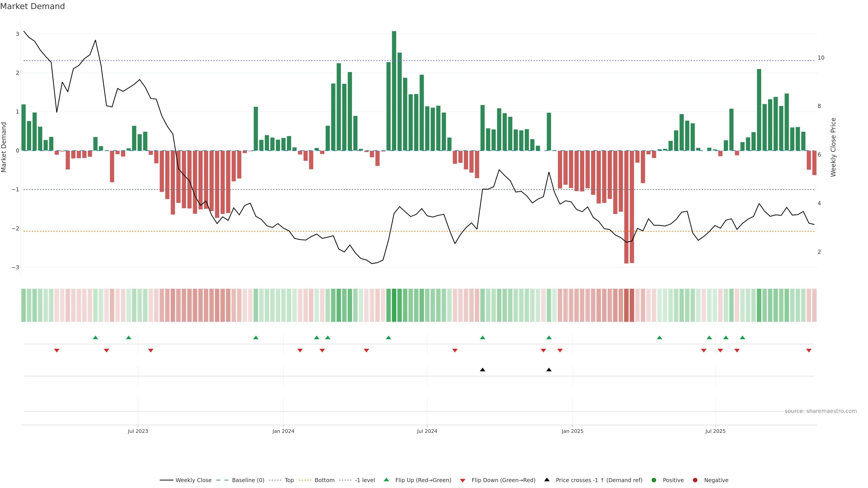This screenshot has height=488, width=868.
Task: Click the Market Demand chart title
Action: pyautogui.click(x=32, y=6)
